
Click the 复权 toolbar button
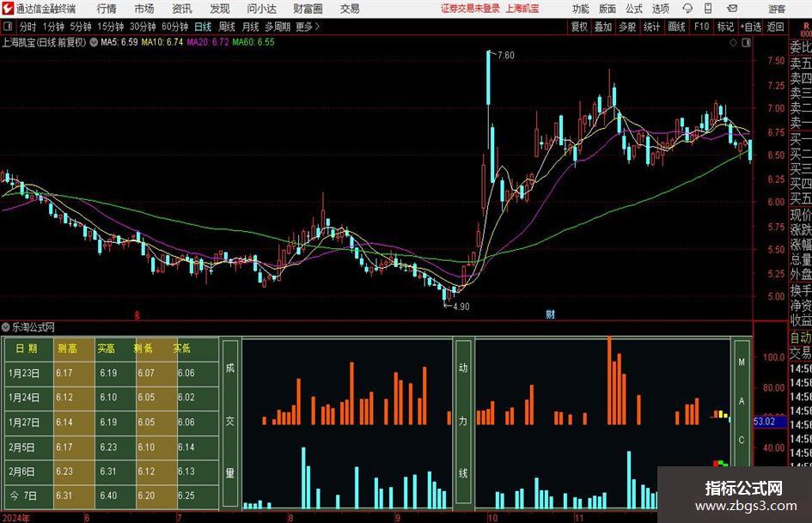(579, 27)
